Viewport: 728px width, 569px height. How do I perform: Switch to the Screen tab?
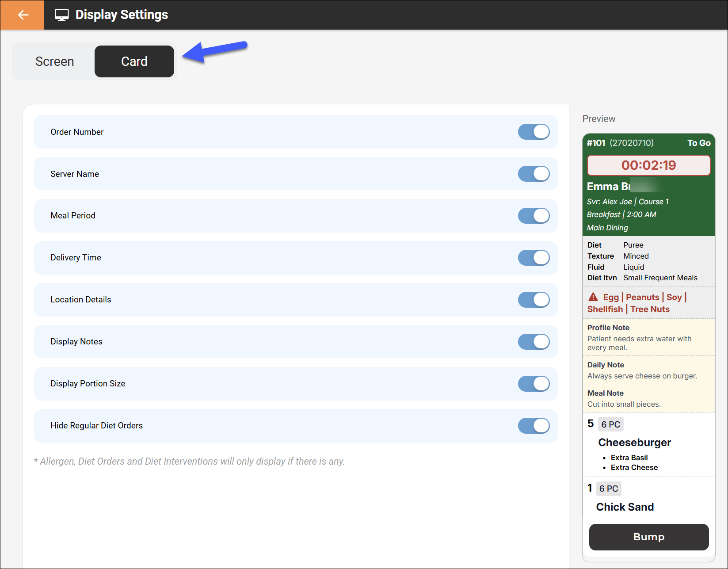click(54, 61)
